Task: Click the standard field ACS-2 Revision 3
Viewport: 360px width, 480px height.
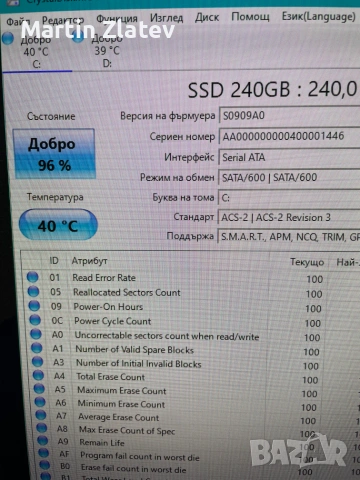Action: 289,217
